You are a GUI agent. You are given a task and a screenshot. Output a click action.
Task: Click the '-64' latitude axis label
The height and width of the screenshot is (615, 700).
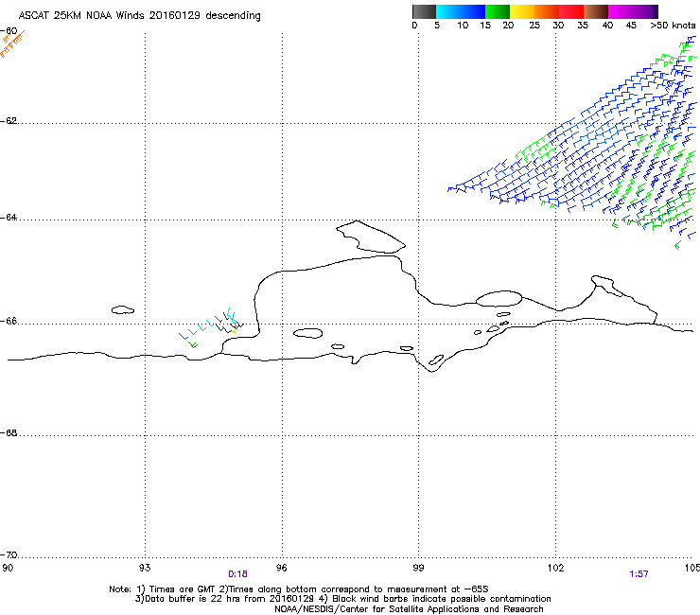pyautogui.click(x=9, y=218)
